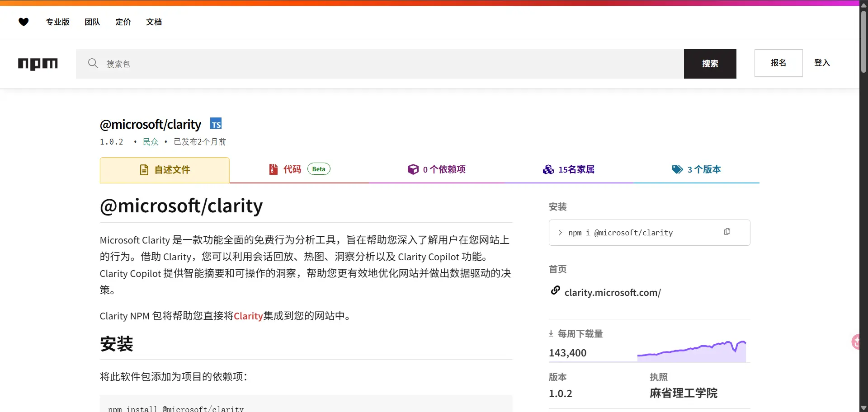Click the npm logo

click(x=38, y=64)
